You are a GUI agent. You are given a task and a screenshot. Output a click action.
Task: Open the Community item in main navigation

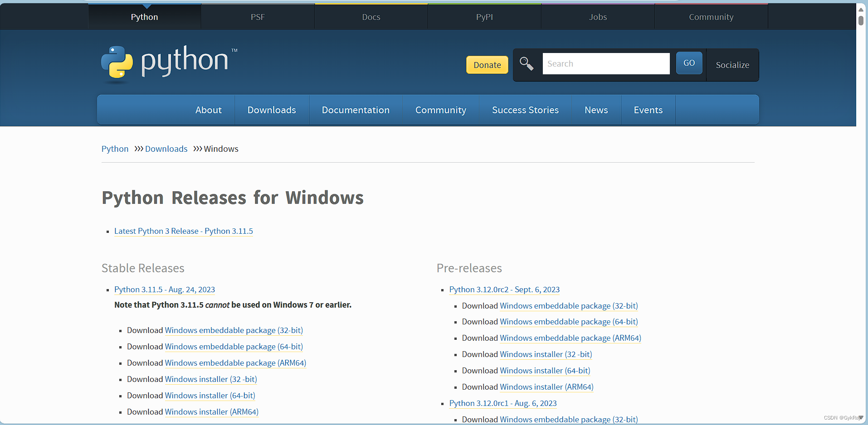[x=441, y=110]
